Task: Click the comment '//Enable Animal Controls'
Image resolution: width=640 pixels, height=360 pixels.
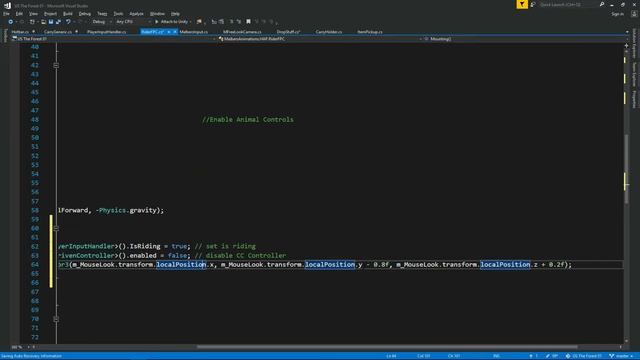Action: (248, 120)
